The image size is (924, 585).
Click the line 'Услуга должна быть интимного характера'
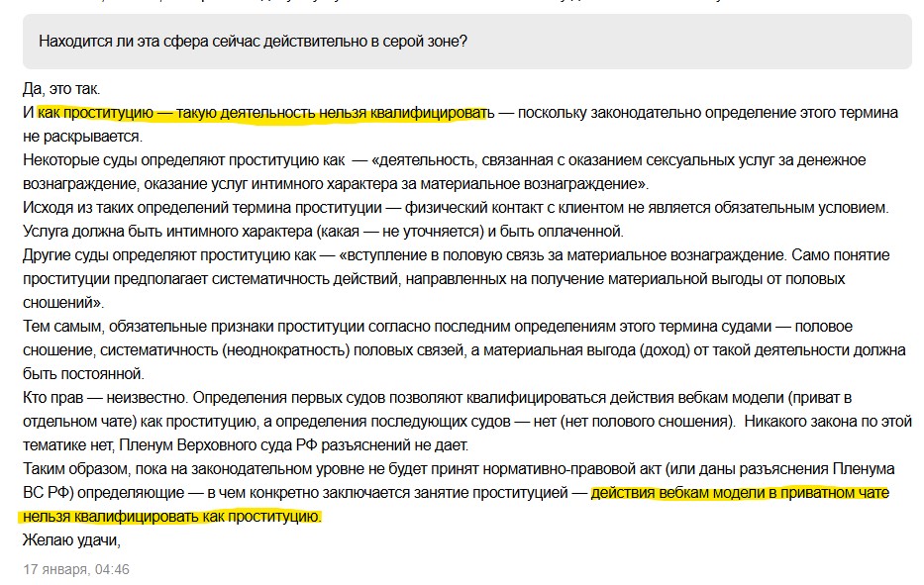tap(323, 231)
